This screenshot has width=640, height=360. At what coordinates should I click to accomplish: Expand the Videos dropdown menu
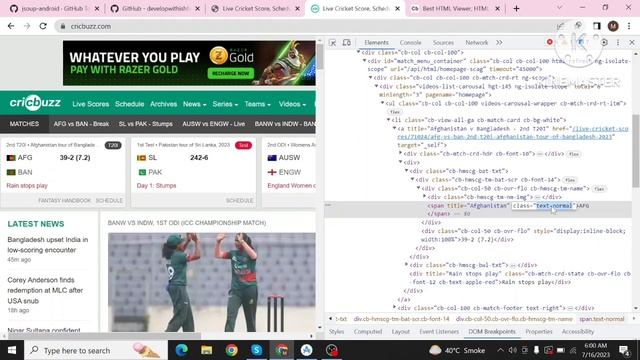(292, 104)
